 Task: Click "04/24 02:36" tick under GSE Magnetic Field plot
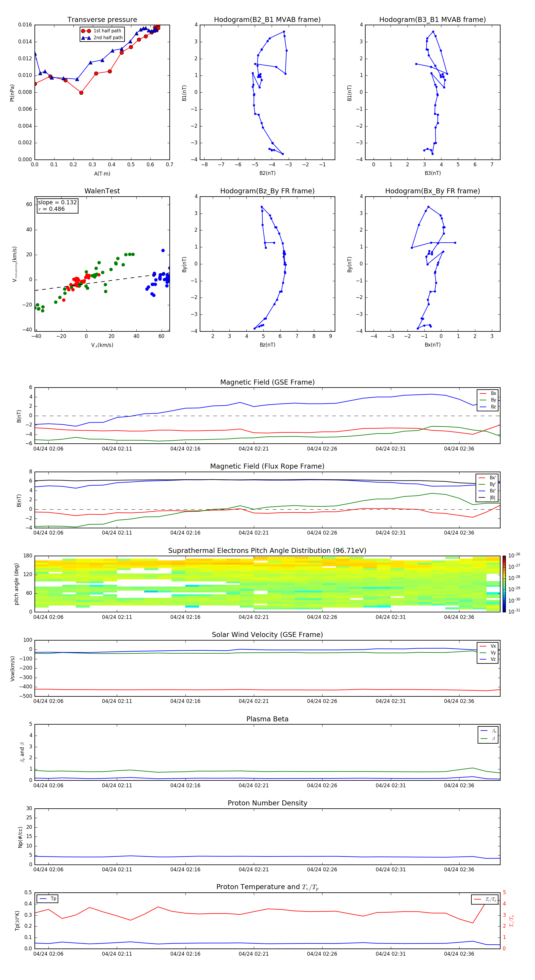[x=459, y=449]
